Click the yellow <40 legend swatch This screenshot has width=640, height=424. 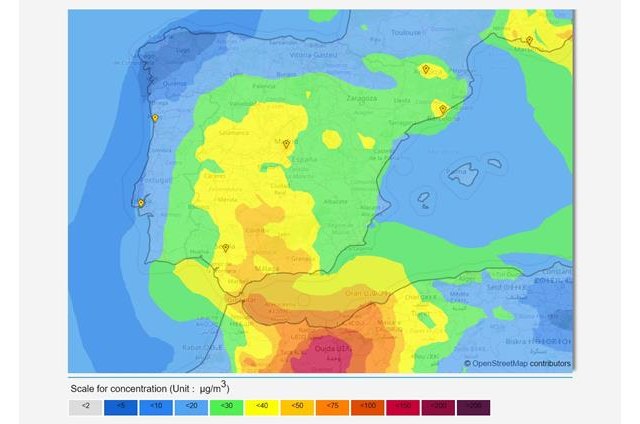tap(262, 406)
